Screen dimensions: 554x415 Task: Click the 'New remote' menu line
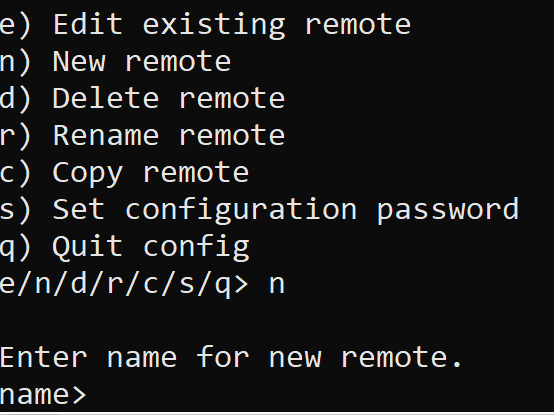116,62
